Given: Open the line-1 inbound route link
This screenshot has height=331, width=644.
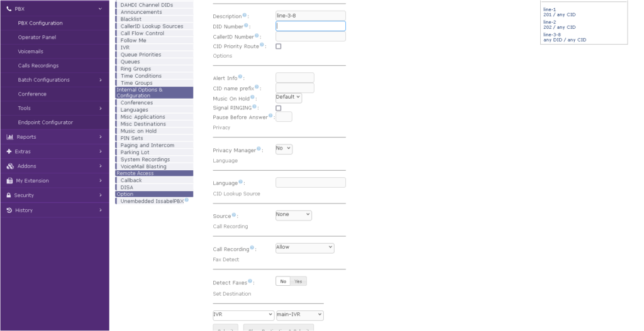Looking at the screenshot, I should click(550, 9).
